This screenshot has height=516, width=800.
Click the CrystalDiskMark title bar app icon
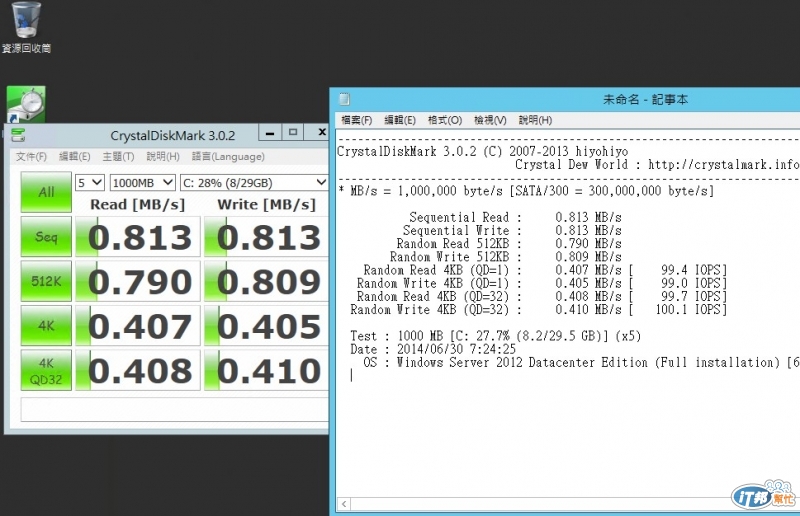click(x=18, y=135)
